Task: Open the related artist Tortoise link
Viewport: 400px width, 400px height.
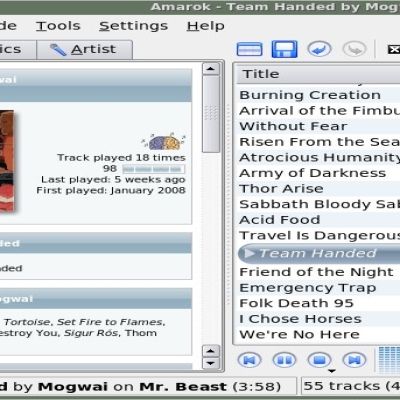Action: coord(28,322)
